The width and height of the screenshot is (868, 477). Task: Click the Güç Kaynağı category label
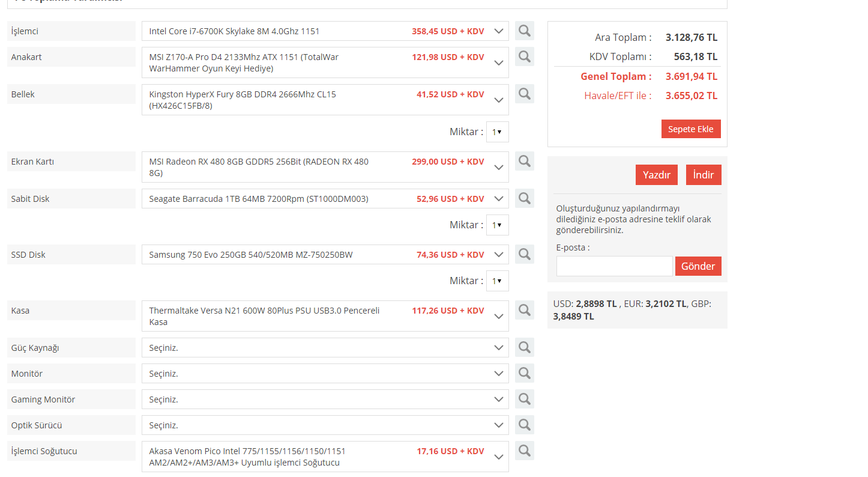pos(71,348)
